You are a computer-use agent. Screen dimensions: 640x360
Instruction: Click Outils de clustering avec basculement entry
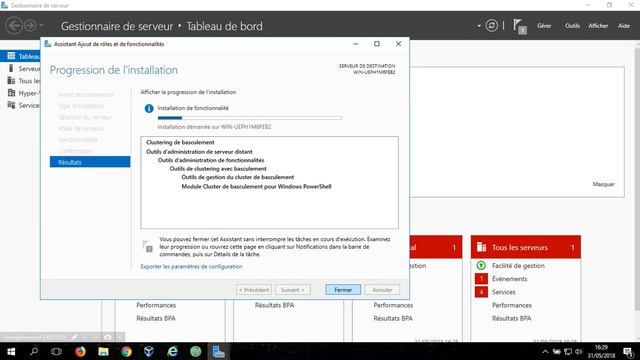[x=218, y=169]
